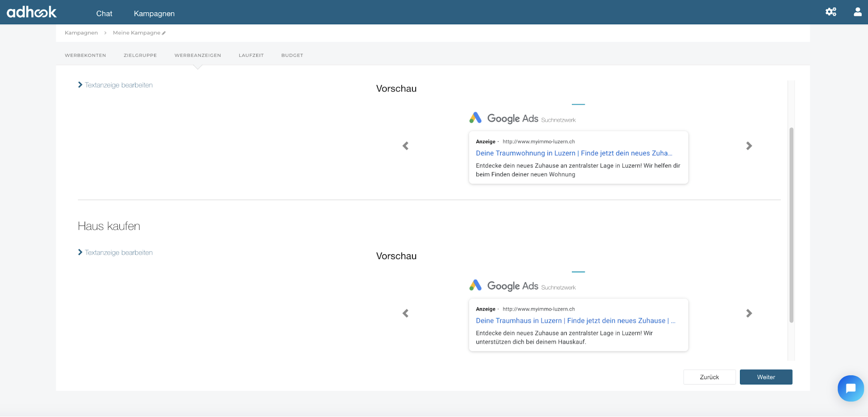The width and height of the screenshot is (868, 417).
Task: Switch to the Werbekonten tab
Action: [x=86, y=56]
